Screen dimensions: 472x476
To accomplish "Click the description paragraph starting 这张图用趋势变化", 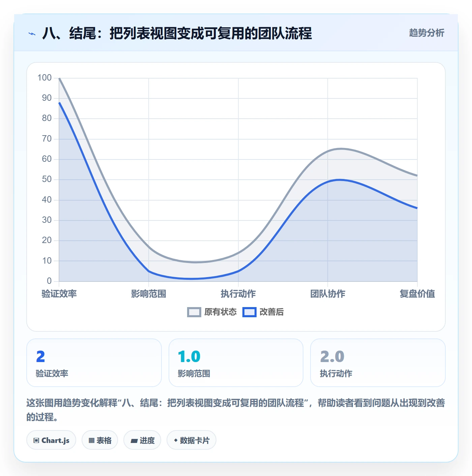I will [x=236, y=410].
